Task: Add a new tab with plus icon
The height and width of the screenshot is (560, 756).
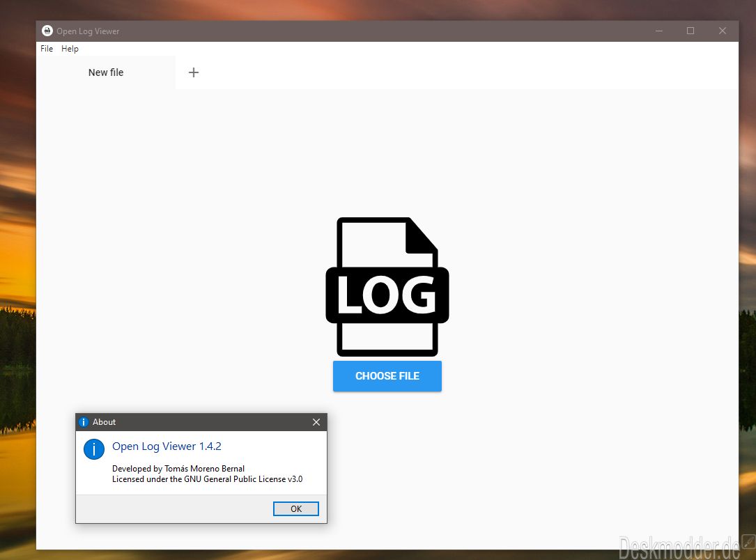Action: click(193, 72)
